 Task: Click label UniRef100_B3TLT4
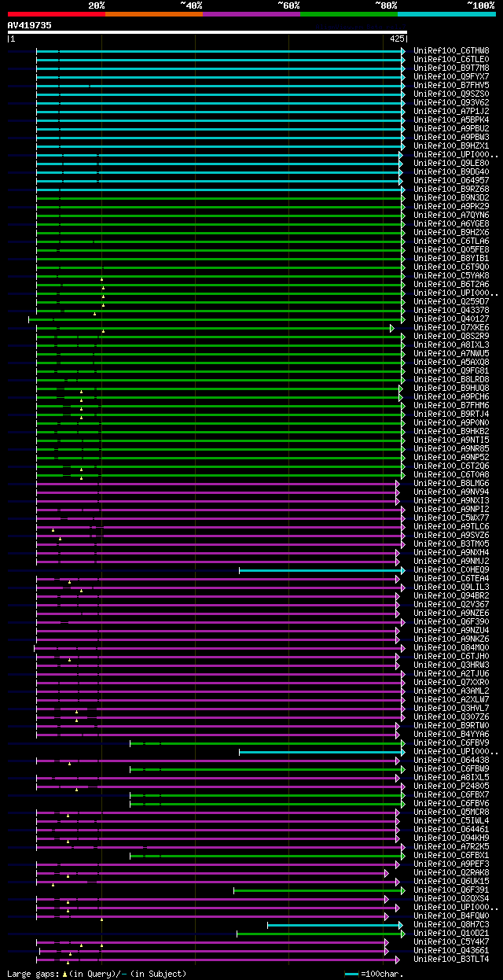[451, 959]
